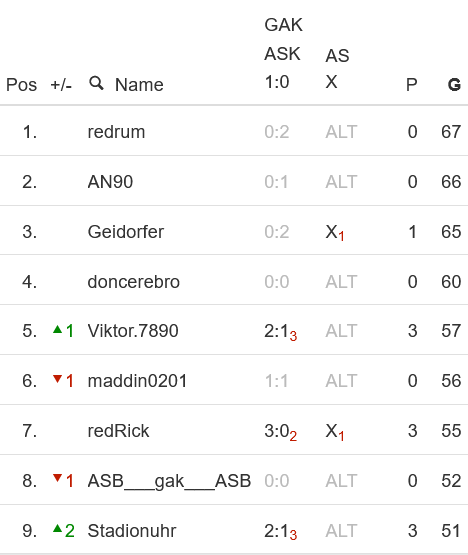Click the red down arrow beside maddin0201
The width and height of the screenshot is (468, 555).
coord(57,379)
